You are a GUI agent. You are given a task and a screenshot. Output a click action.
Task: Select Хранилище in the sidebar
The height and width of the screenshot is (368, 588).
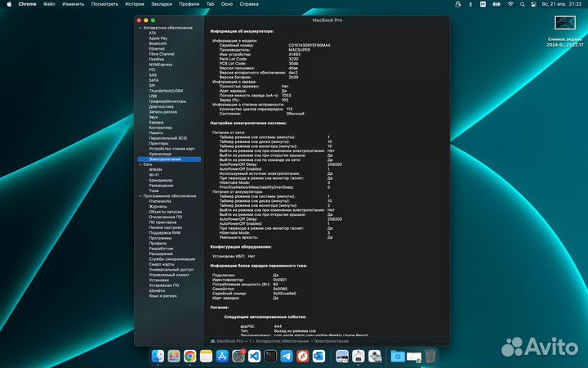160,154
